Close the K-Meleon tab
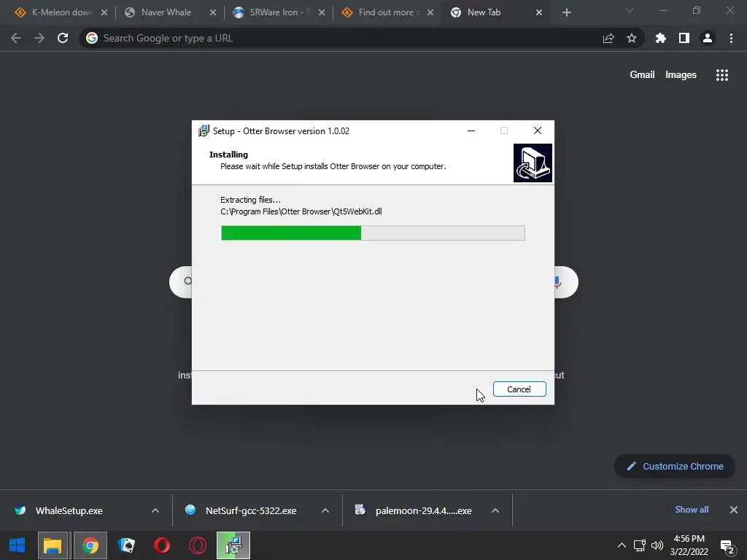The height and width of the screenshot is (560, 747). pos(104,12)
